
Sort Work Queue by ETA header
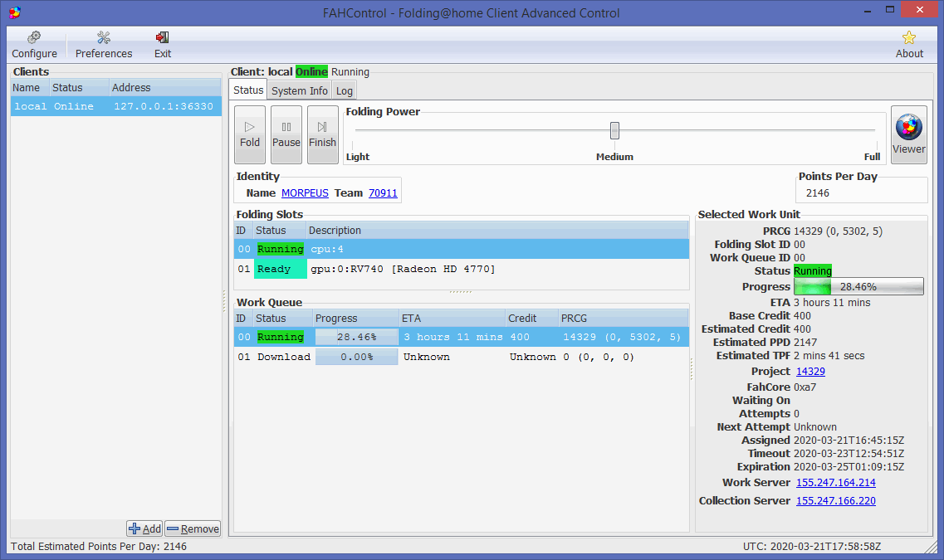tap(452, 319)
